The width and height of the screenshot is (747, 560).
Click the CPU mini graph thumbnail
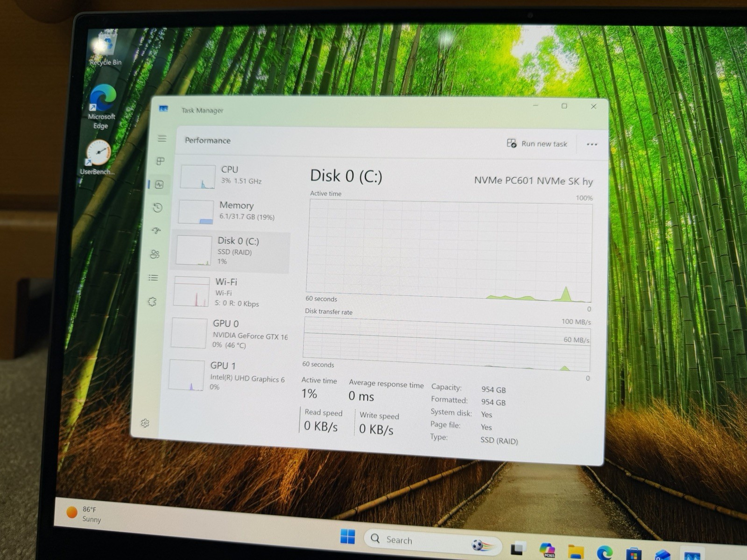[x=198, y=177]
